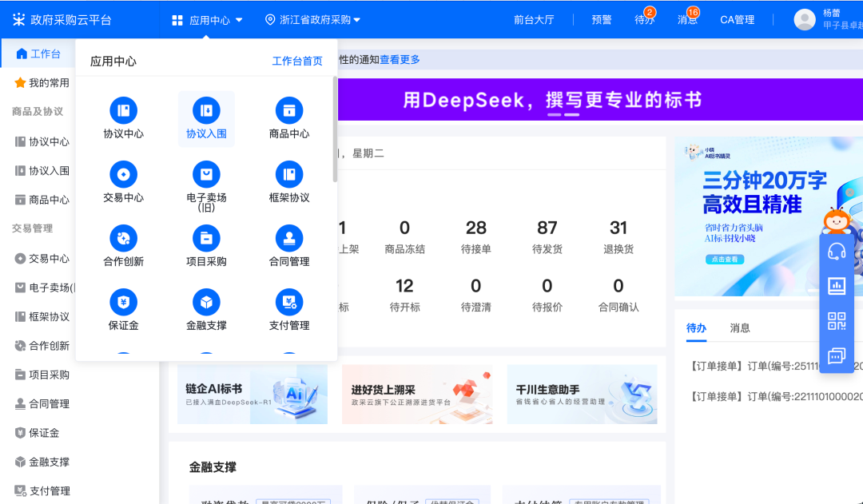Open the 工作台首页 link
The height and width of the screenshot is (504, 863).
[299, 60]
